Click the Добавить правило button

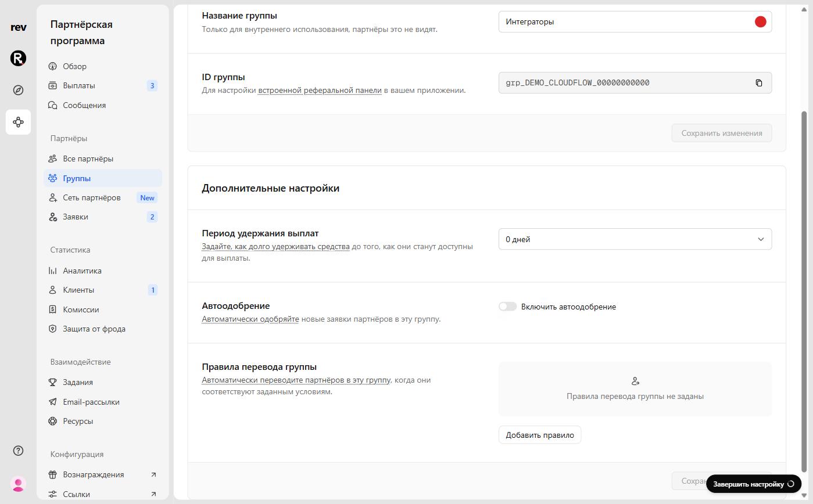coord(539,435)
